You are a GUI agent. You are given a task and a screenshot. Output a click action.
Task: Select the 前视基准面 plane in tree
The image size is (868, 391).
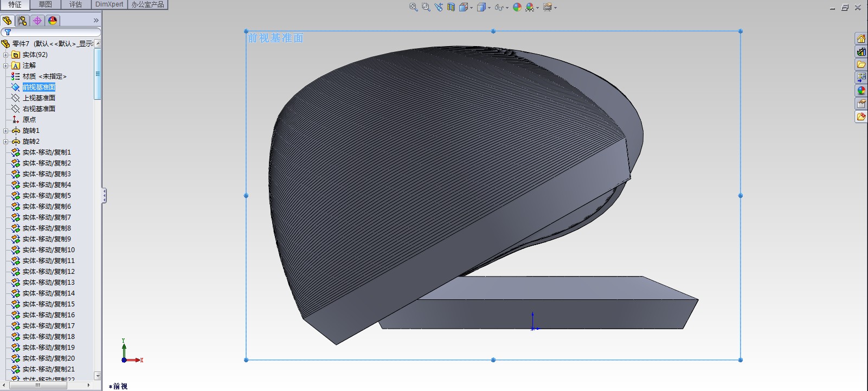(x=39, y=87)
